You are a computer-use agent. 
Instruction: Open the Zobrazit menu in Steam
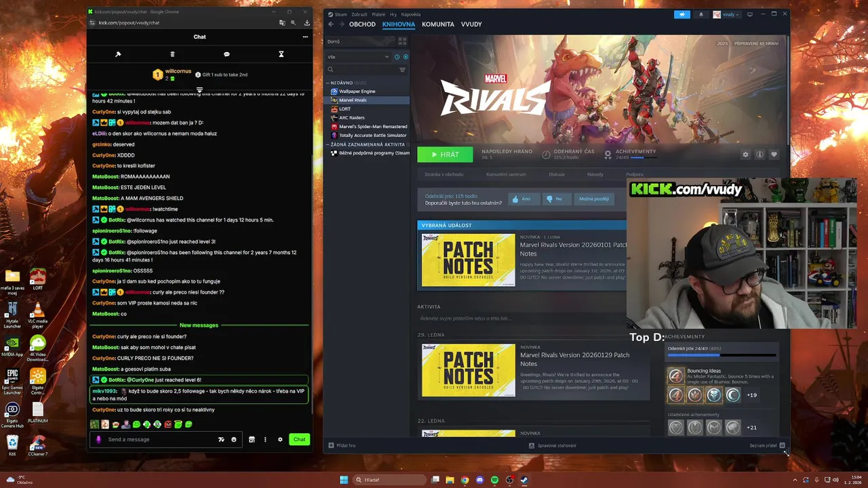[359, 14]
